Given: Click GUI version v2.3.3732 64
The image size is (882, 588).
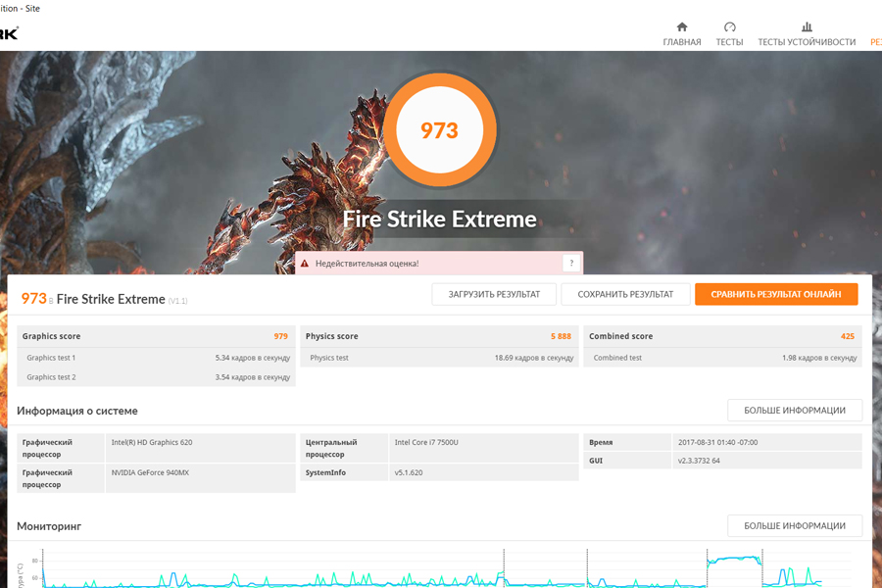Looking at the screenshot, I should point(699,461).
